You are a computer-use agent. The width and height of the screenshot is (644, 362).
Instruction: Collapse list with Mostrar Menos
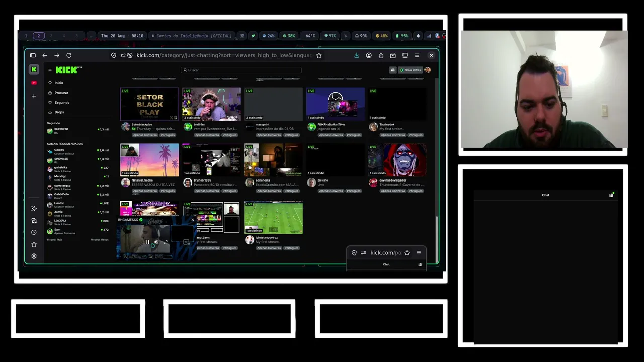[x=100, y=240]
